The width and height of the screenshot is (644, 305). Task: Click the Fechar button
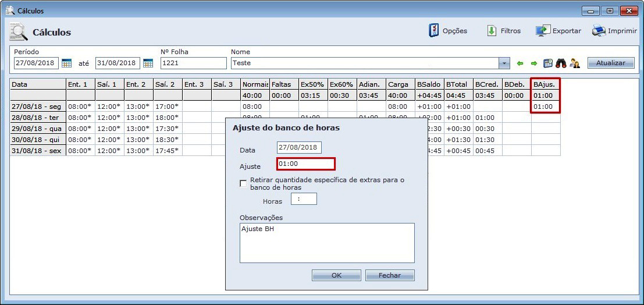pyautogui.click(x=390, y=275)
